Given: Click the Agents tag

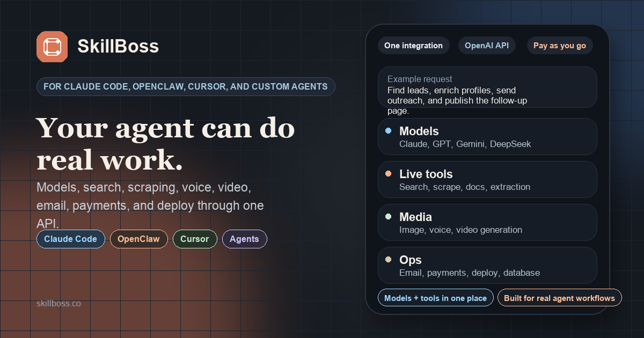Looking at the screenshot, I should (x=244, y=239).
